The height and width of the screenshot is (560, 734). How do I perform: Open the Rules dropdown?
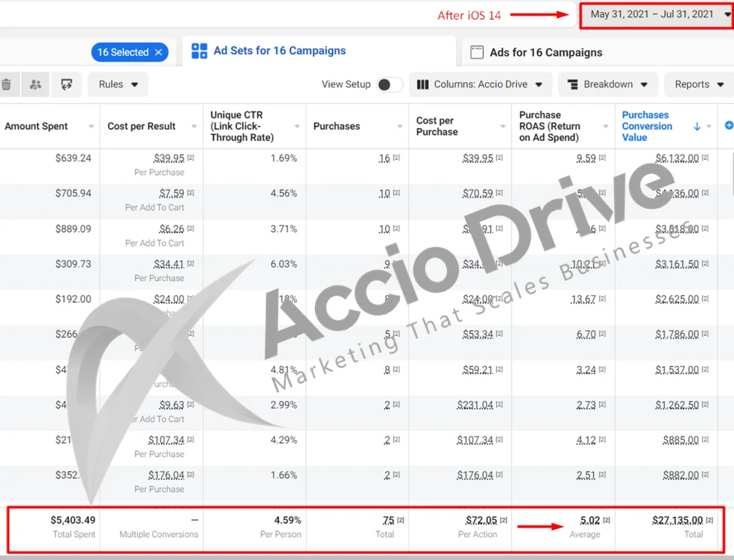pos(118,84)
